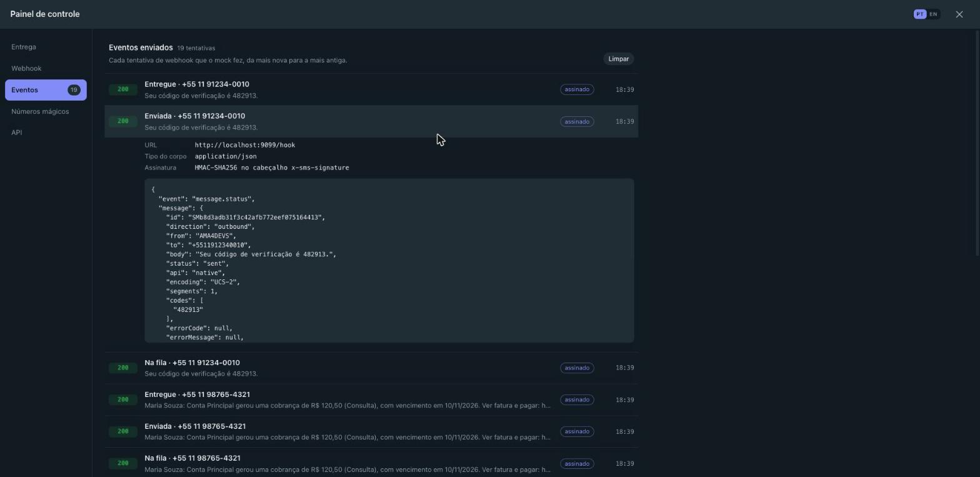Click the 200 badge on Enviada 98765-4321
This screenshot has height=477, width=980.
pos(122,431)
